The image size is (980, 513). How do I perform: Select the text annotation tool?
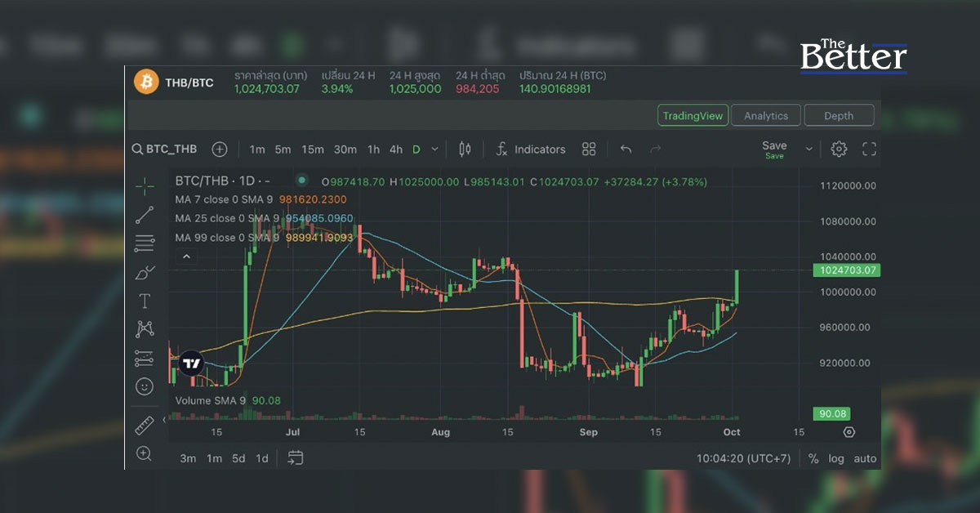(145, 301)
